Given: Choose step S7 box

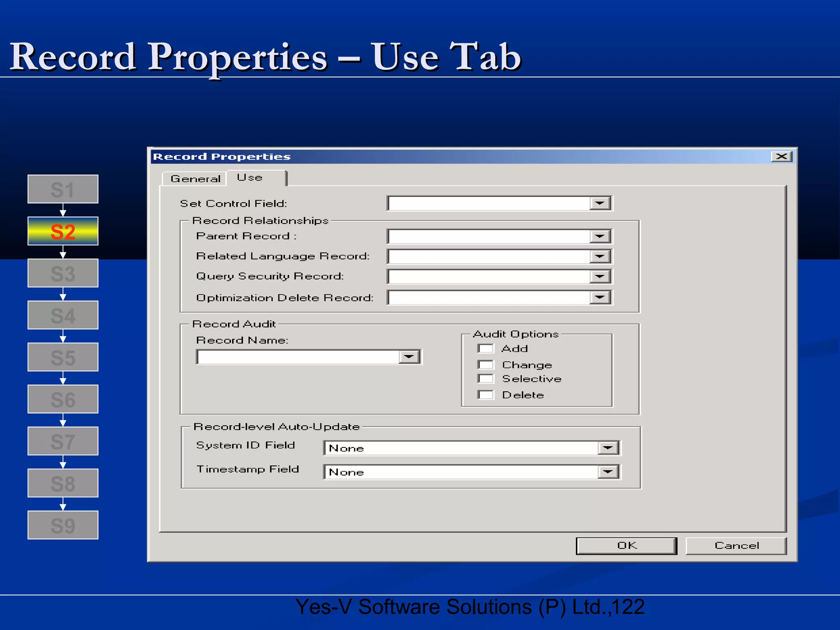Looking at the screenshot, I should pos(63,441).
